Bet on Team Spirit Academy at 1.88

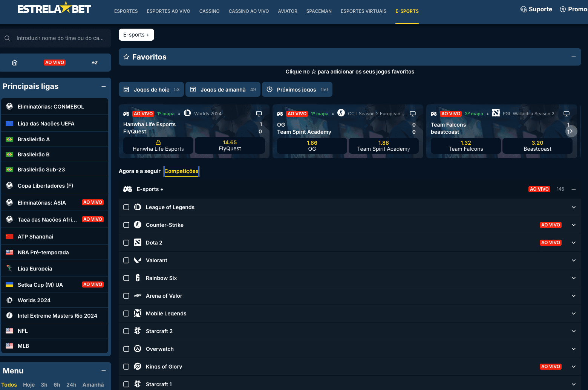click(x=384, y=146)
